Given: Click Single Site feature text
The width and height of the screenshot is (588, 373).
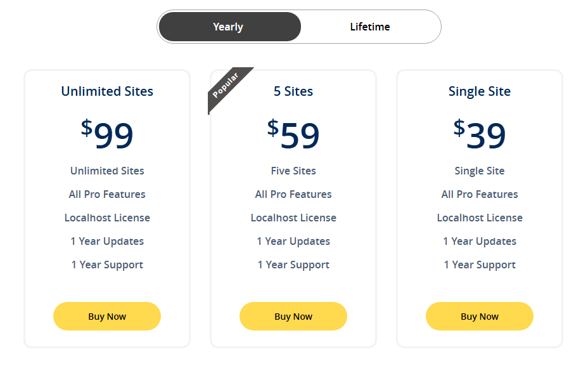Looking at the screenshot, I should [479, 171].
